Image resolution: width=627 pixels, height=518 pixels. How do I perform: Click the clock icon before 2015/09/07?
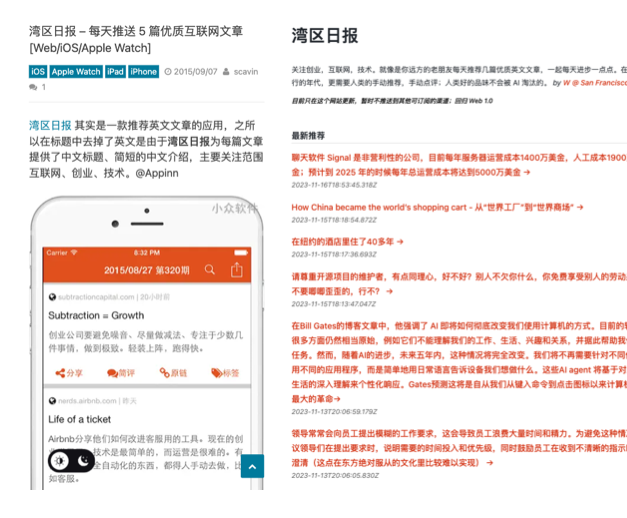point(168,72)
